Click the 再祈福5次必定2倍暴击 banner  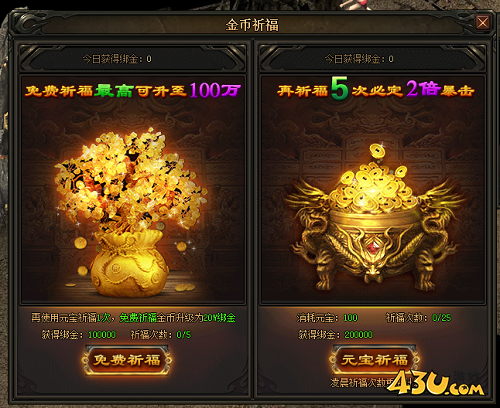pos(375,89)
